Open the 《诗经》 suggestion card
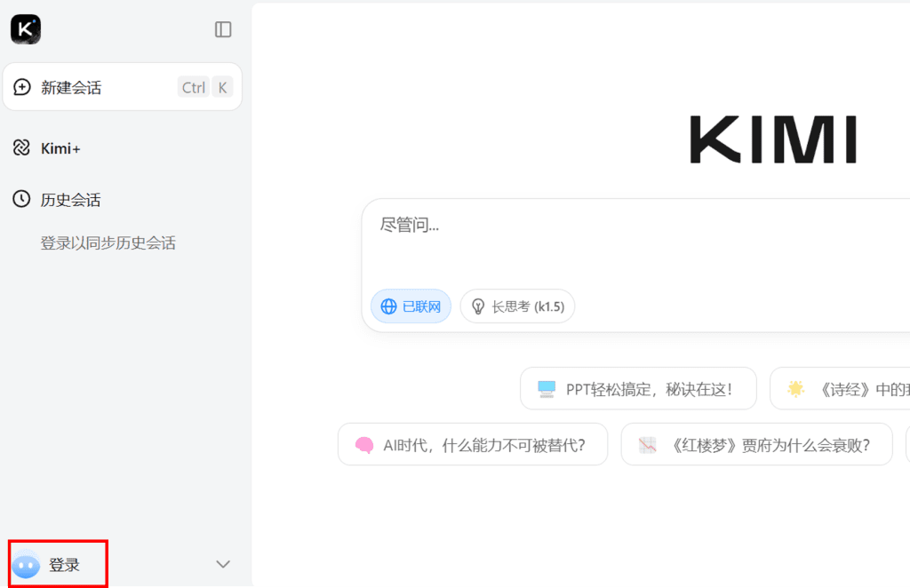Viewport: 910px width, 588px height. (x=840, y=388)
